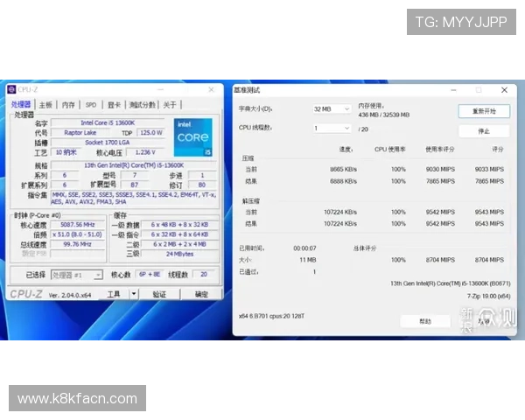Click the thread count 20 field

click(204, 274)
